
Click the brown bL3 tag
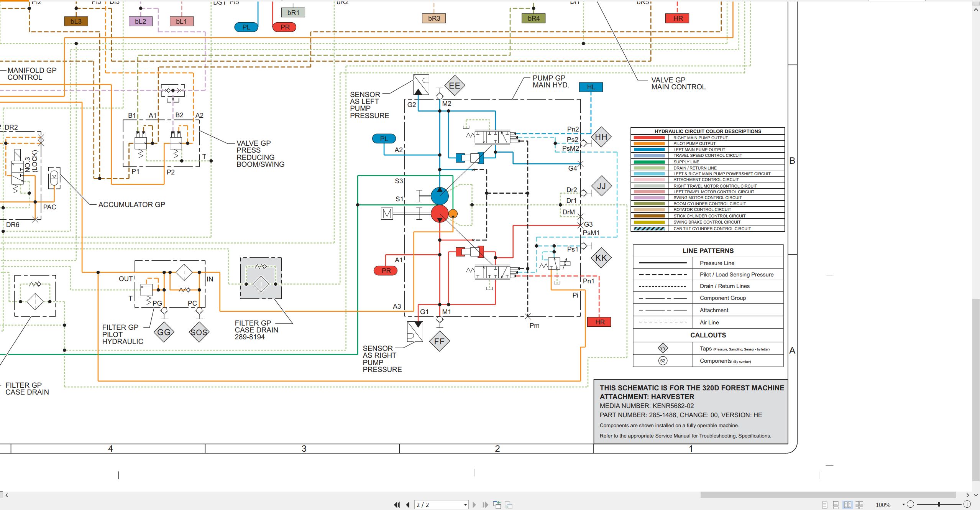pyautogui.click(x=76, y=21)
